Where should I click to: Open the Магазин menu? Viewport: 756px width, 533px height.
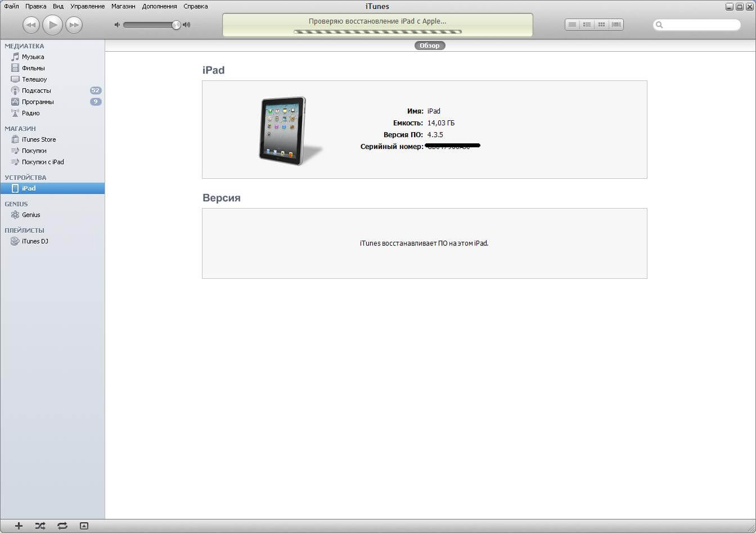(123, 6)
